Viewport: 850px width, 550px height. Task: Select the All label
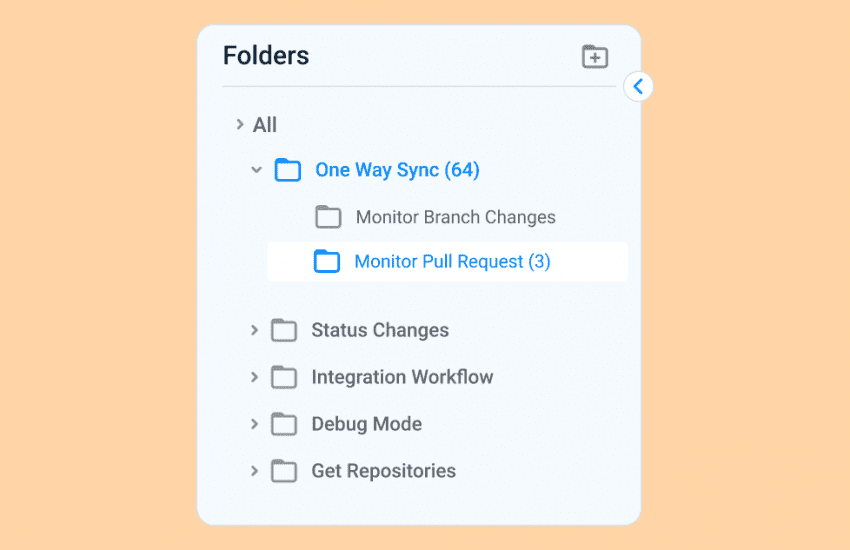(x=265, y=125)
